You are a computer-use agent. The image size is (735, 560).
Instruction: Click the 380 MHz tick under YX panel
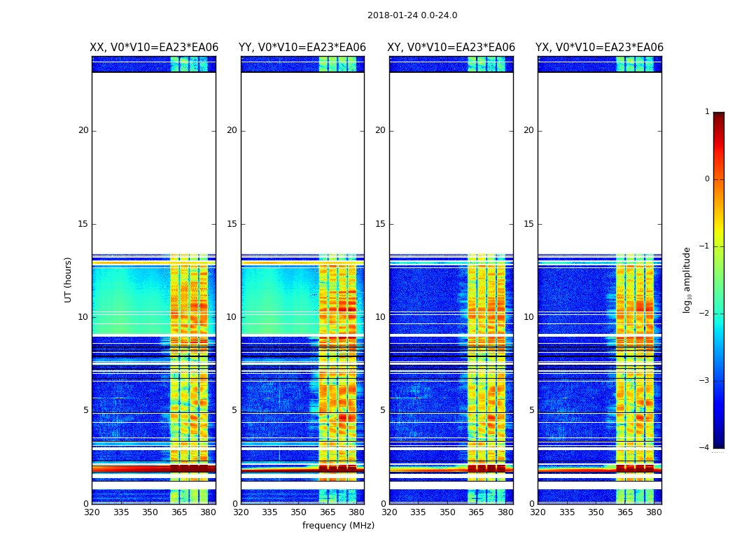pyautogui.click(x=654, y=512)
